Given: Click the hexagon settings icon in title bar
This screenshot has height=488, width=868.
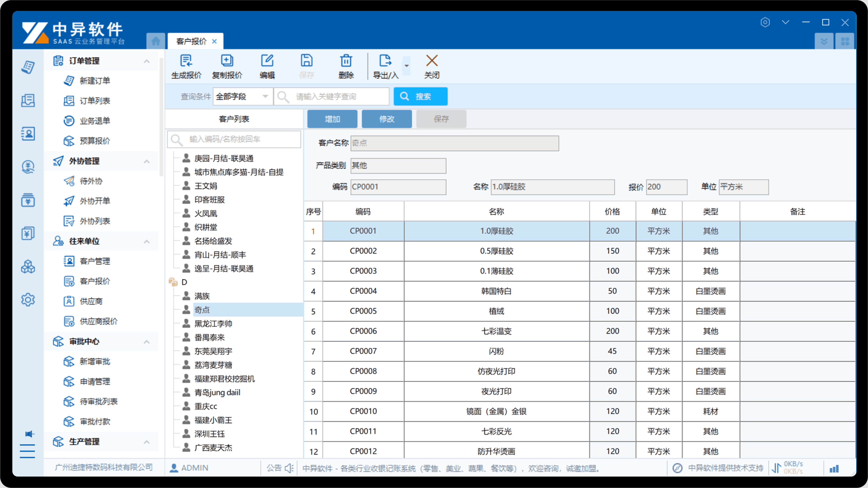Looking at the screenshot, I should pos(765,22).
